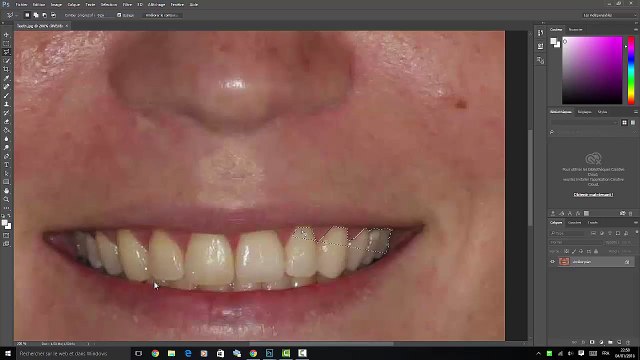
Task: Select the Path Selection tool
Action: coord(7,173)
